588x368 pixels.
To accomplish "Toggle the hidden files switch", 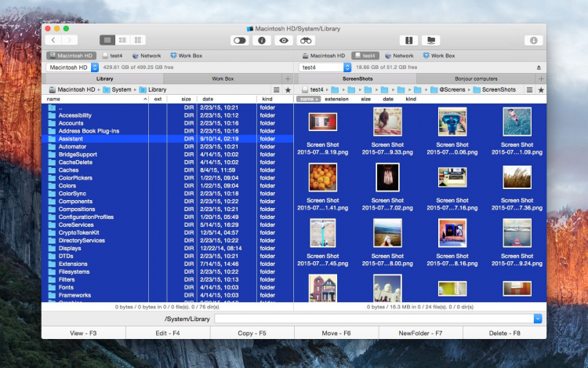I will [240, 40].
